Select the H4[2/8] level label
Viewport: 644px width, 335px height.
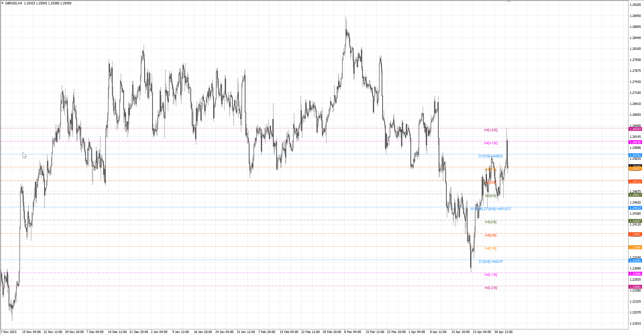pyautogui.click(x=491, y=235)
